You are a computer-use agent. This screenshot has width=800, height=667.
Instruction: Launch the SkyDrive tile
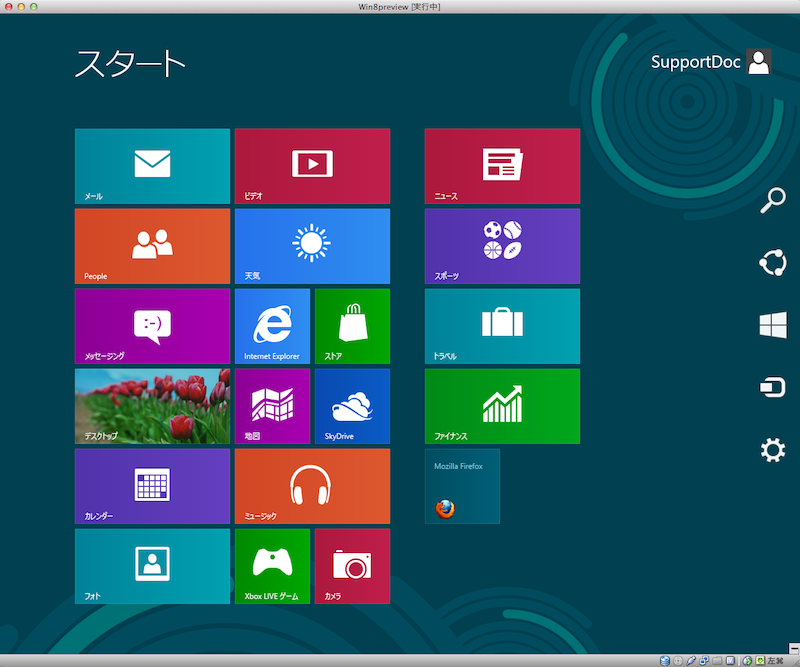[x=353, y=406]
